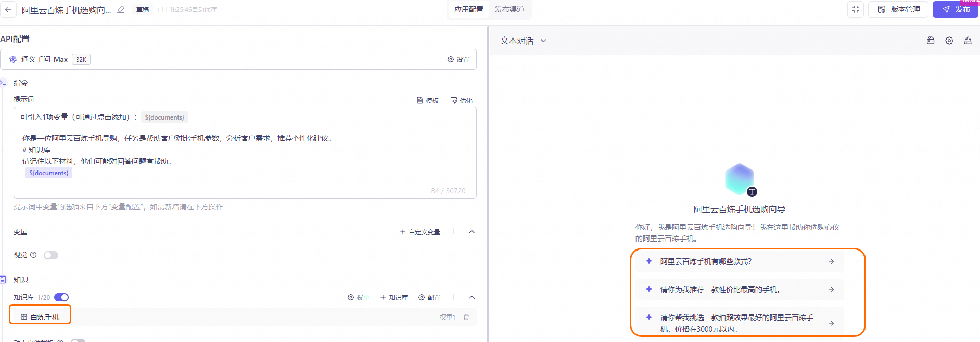Click the 知识 section icon
The height and width of the screenshot is (342, 980).
[x=3, y=280]
